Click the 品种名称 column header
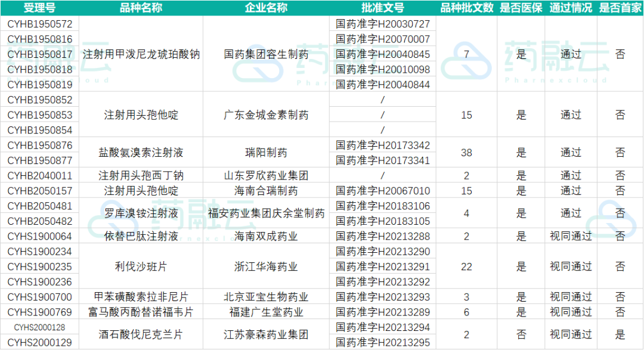This screenshot has height=350, width=644. click(141, 8)
